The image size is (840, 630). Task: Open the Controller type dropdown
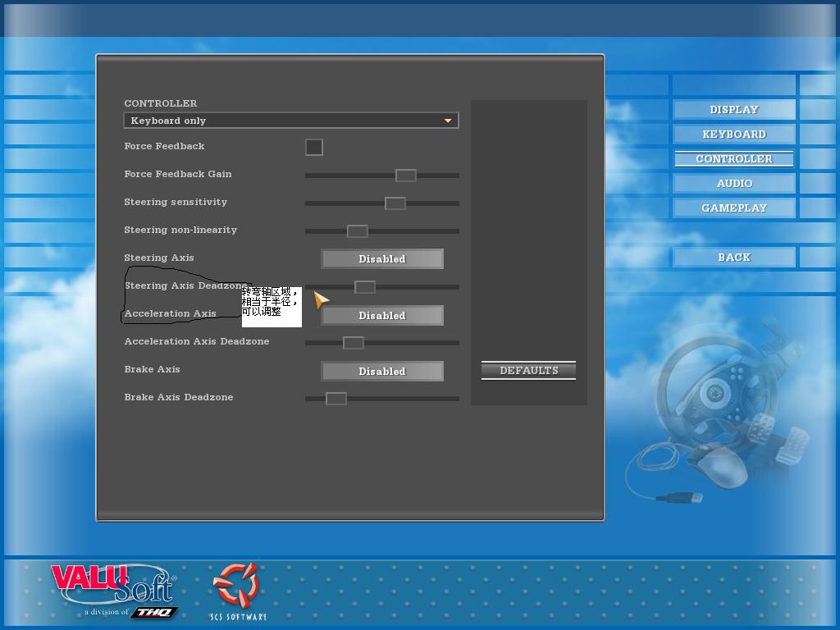pos(290,121)
